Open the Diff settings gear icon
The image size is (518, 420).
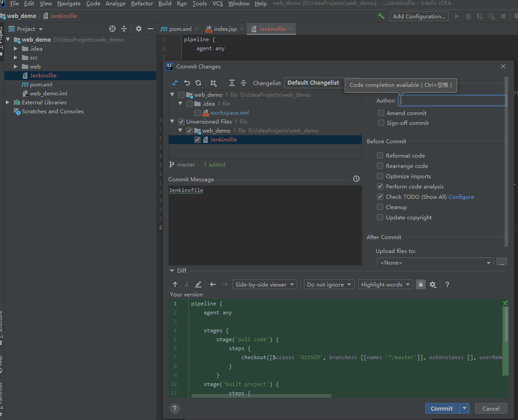(x=433, y=284)
